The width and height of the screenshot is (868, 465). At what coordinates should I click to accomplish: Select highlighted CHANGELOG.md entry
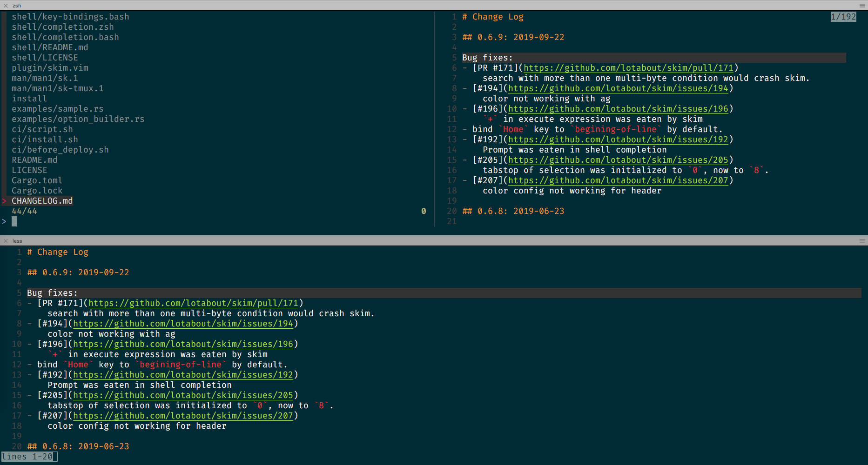(x=42, y=201)
